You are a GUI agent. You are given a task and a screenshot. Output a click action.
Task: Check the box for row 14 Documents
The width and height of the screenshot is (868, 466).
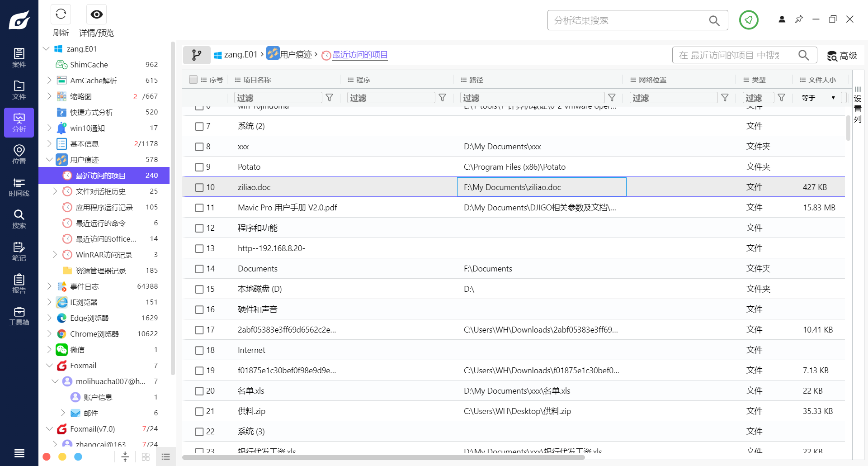tap(199, 269)
